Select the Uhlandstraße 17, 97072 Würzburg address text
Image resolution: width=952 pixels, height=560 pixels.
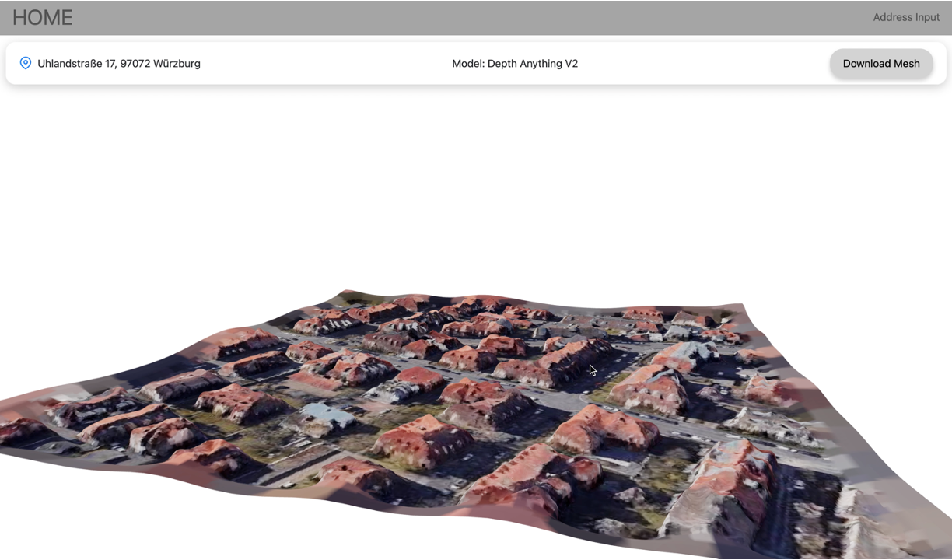click(119, 64)
